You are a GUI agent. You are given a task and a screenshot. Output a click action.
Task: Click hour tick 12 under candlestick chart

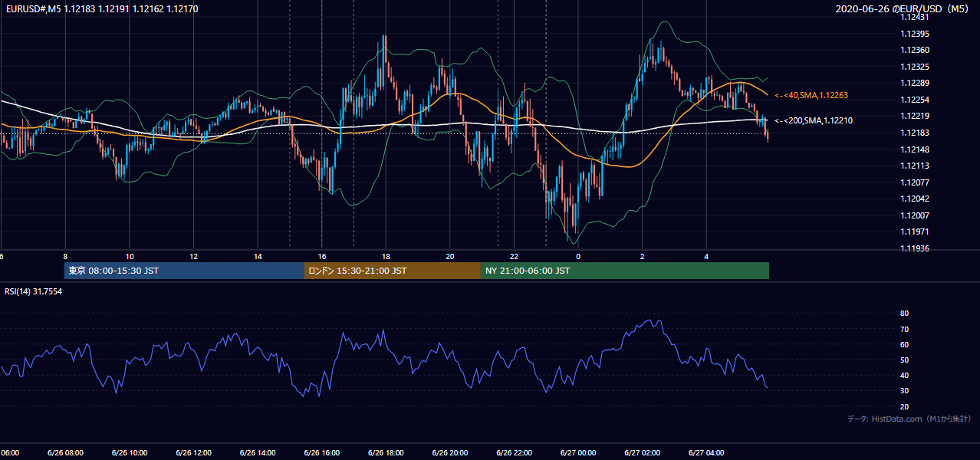(x=194, y=257)
